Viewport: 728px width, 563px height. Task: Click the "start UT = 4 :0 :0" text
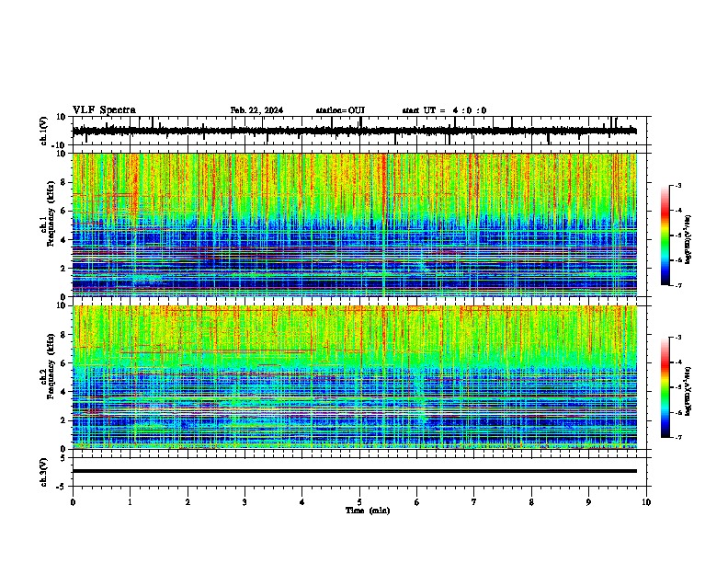pyautogui.click(x=444, y=110)
